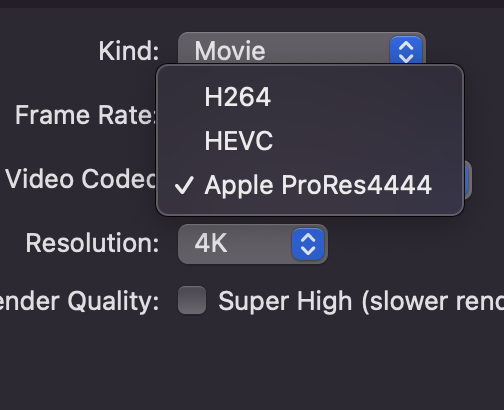
Task: Click the 4K value in Resolution selector
Action: (211, 243)
